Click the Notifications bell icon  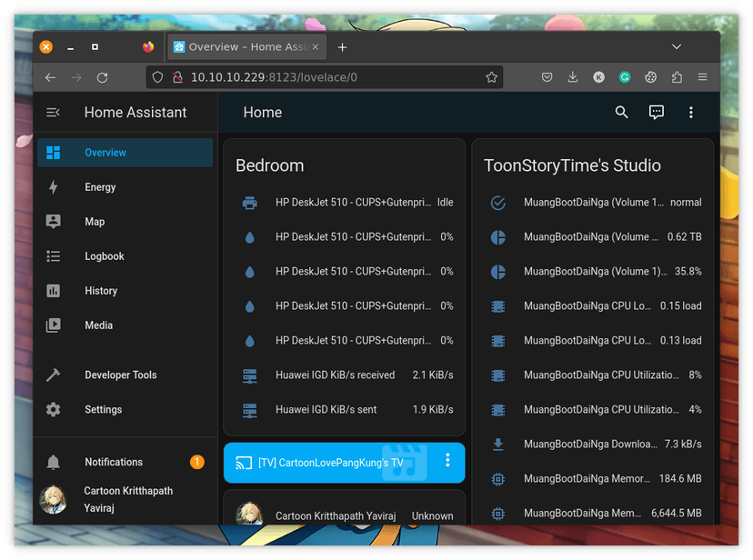[54, 462]
